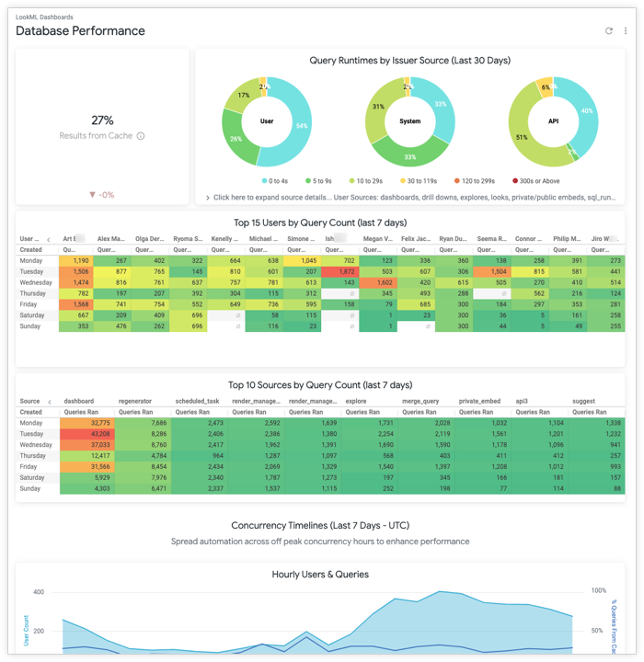644x662 pixels.
Task: Collapse the User pivot column chevron
Action: (49, 239)
